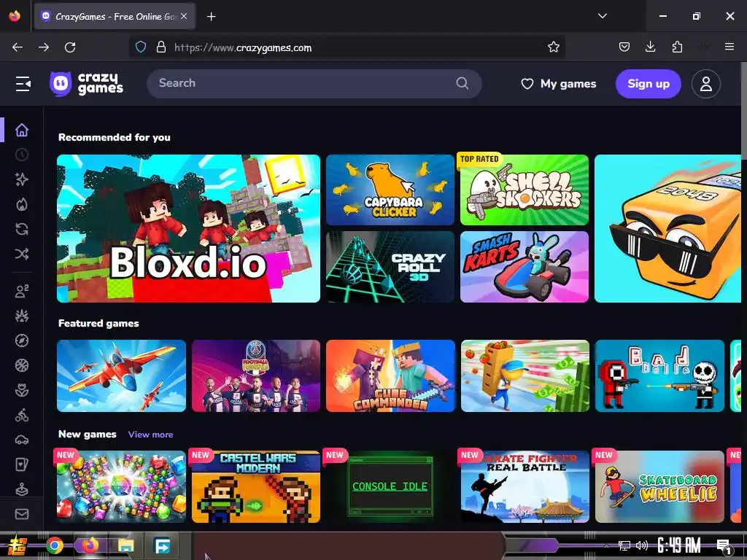747x560 pixels.
Task: Open Cube Commander featured game
Action: click(x=391, y=376)
